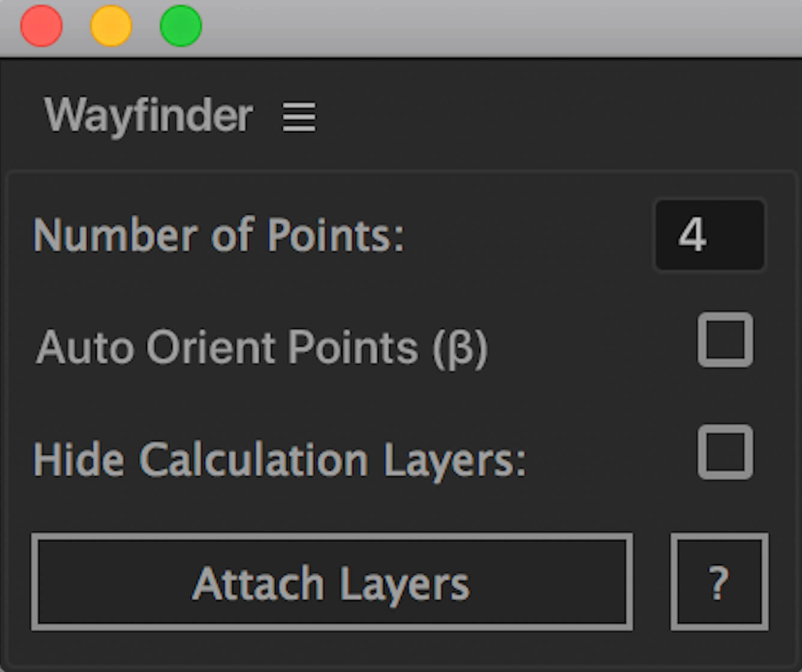802x672 pixels.
Task: Select the Wayfinder panel title tab
Action: click(148, 115)
